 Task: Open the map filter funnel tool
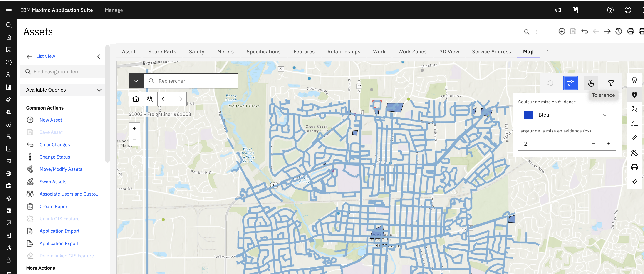(611, 83)
